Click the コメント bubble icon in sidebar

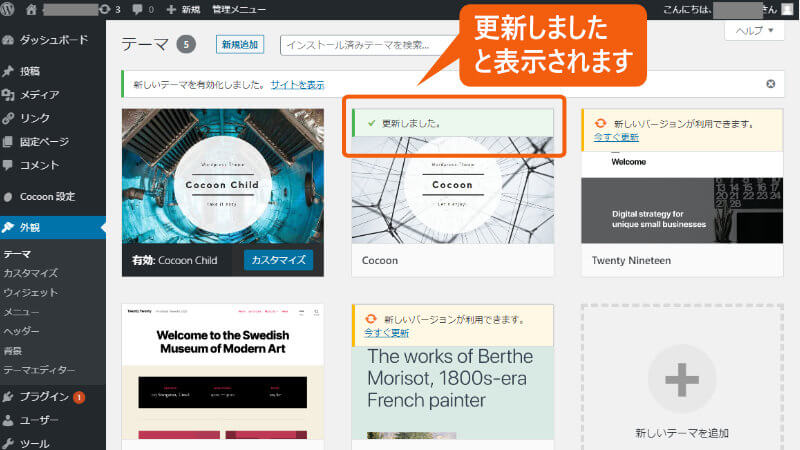pos(8,165)
